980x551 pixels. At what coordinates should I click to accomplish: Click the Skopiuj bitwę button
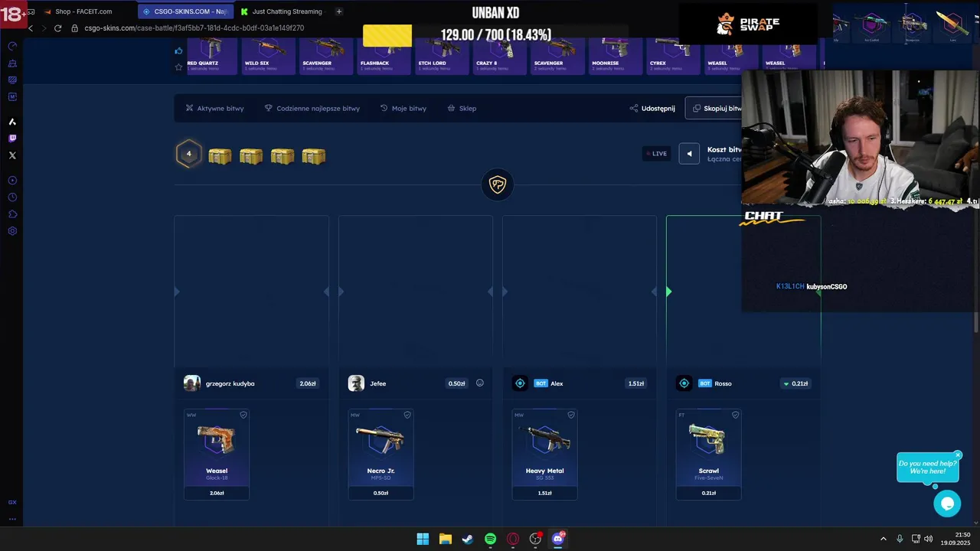[714, 109]
